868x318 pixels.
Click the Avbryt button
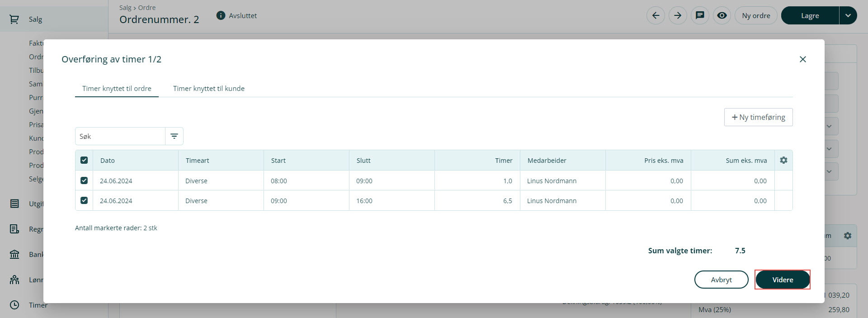pyautogui.click(x=721, y=280)
